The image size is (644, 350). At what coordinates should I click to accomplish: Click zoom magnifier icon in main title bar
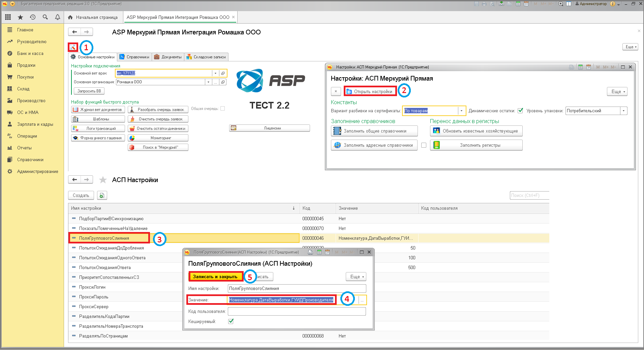[x=561, y=4]
